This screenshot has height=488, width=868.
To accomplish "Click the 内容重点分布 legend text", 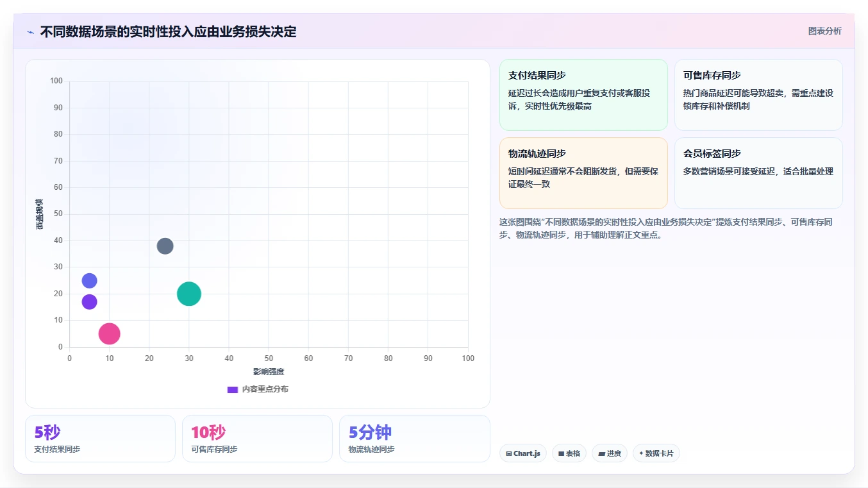I will pos(265,389).
